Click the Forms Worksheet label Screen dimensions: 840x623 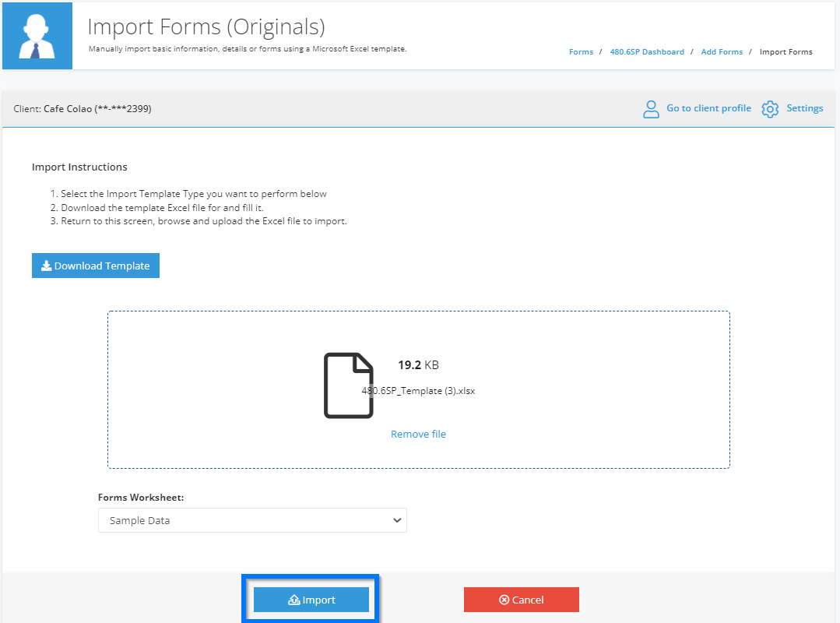[141, 498]
